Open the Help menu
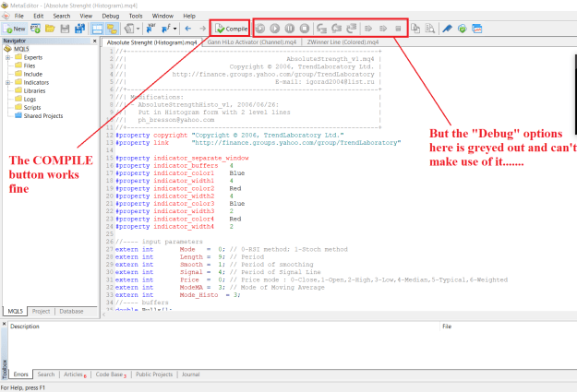The image size is (577, 392). coord(189,17)
